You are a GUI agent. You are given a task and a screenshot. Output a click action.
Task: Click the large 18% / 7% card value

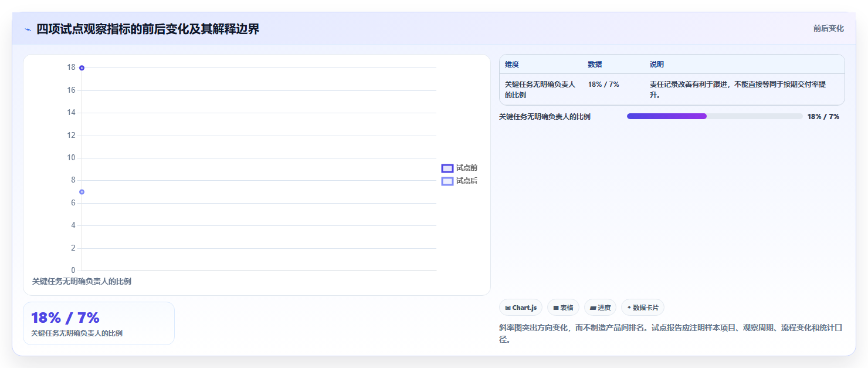click(x=65, y=318)
